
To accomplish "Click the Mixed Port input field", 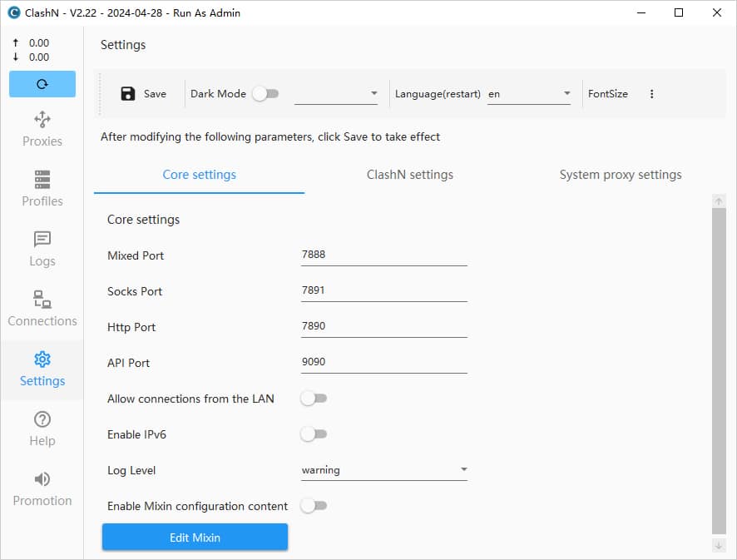I will pyautogui.click(x=384, y=255).
